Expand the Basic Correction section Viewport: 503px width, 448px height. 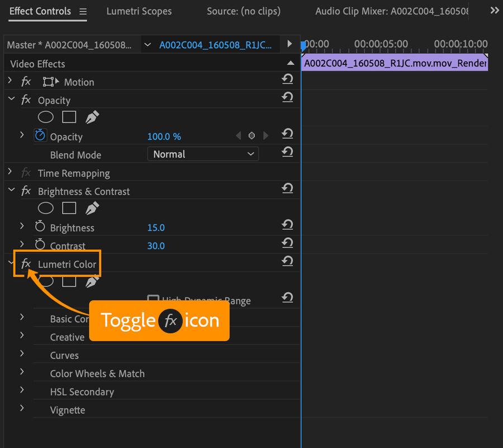[21, 317]
